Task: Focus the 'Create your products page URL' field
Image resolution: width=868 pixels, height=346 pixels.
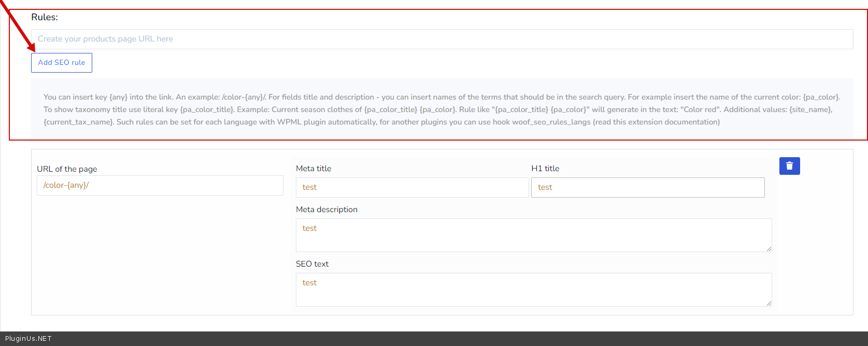Action: tap(442, 39)
